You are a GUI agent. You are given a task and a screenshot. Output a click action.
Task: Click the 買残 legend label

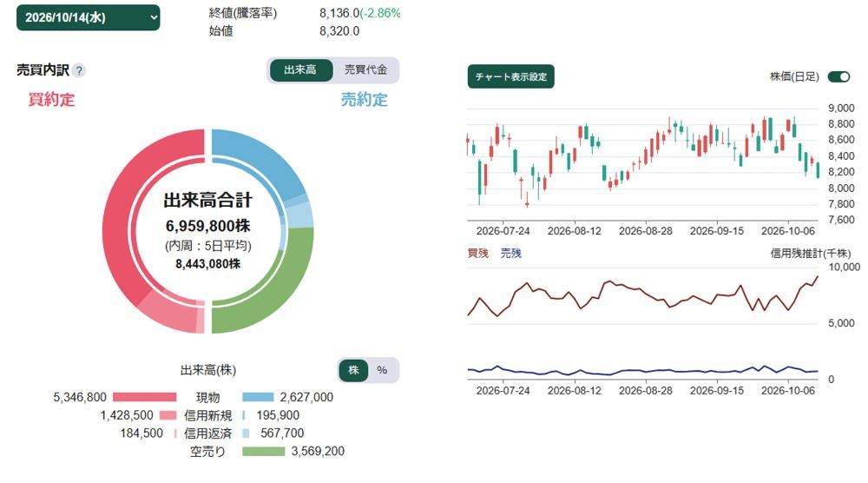(x=478, y=253)
